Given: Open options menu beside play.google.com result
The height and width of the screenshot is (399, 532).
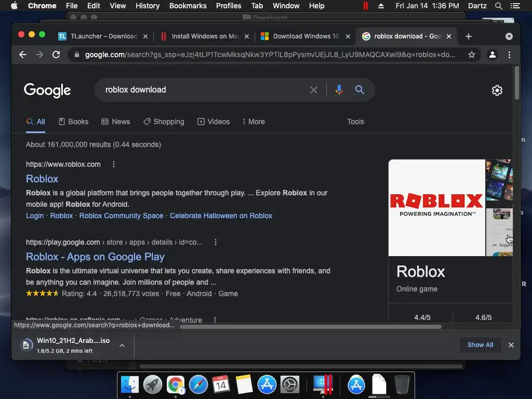Looking at the screenshot, I should [x=216, y=242].
